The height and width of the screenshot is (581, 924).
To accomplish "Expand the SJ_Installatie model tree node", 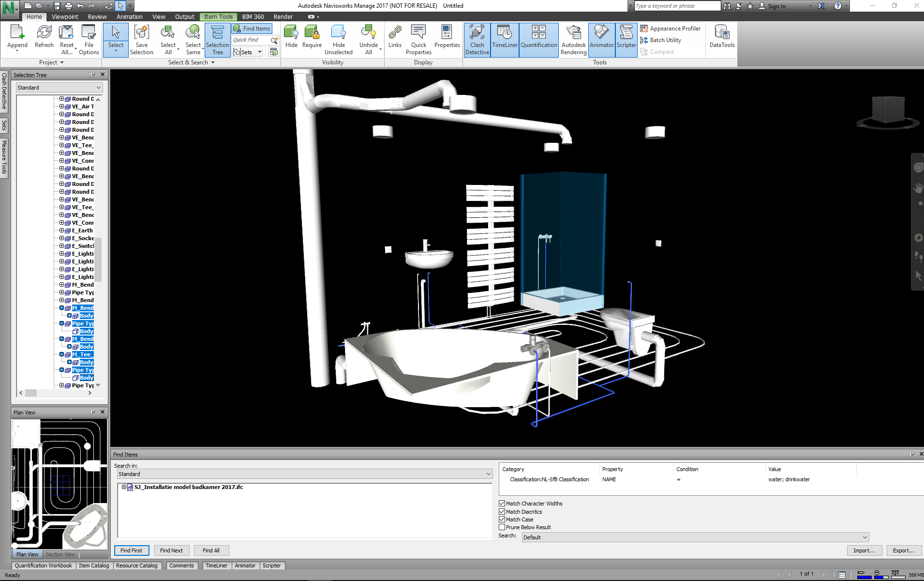I will tap(124, 487).
